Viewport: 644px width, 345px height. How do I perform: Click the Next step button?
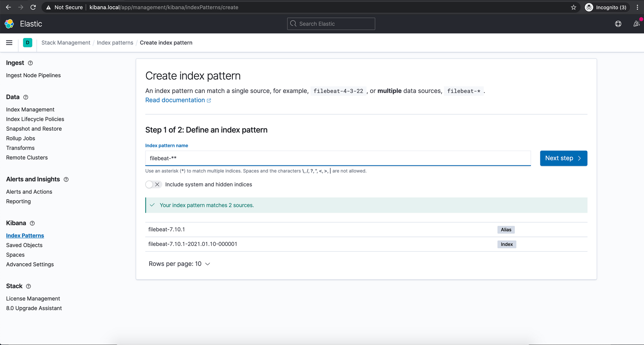tap(563, 158)
